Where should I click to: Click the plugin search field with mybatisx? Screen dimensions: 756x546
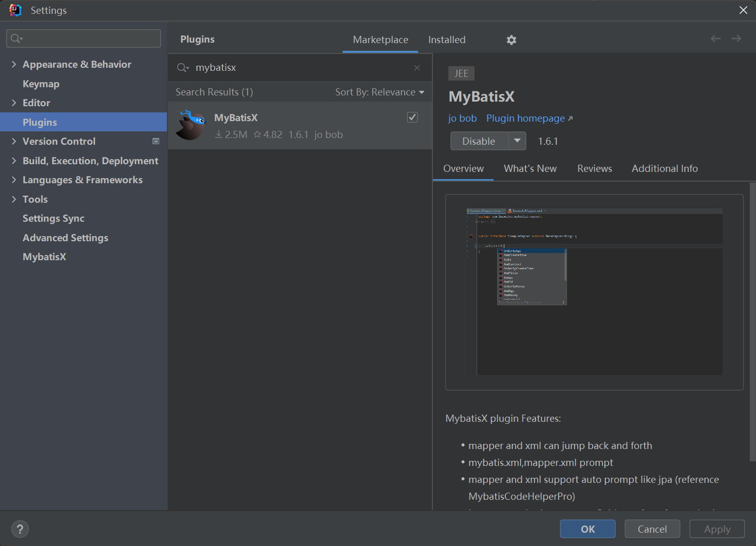[x=300, y=68]
